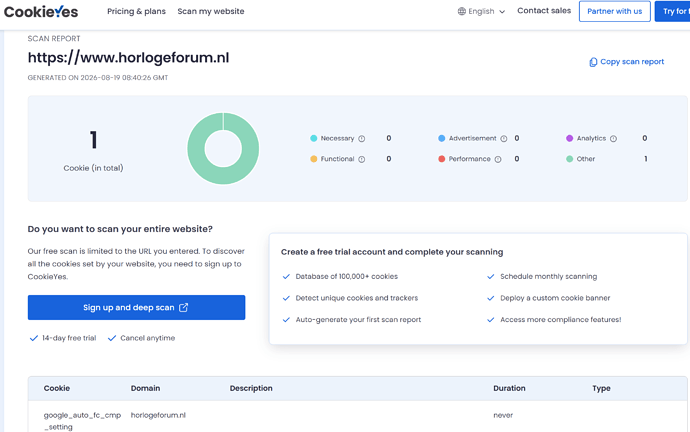
Task: Click the 'never' duration cell
Action: click(x=503, y=415)
